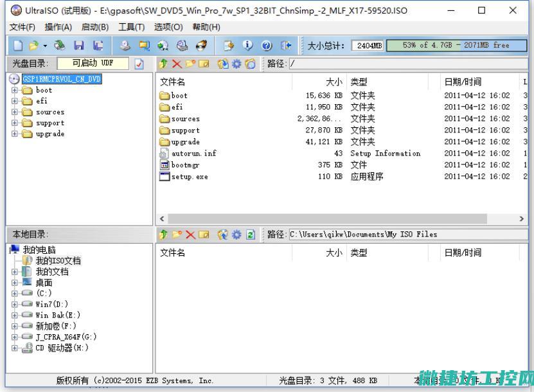This screenshot has width=534, height=392.
Task: Open the dropdown arrow beside the Open icon
Action: pos(45,46)
